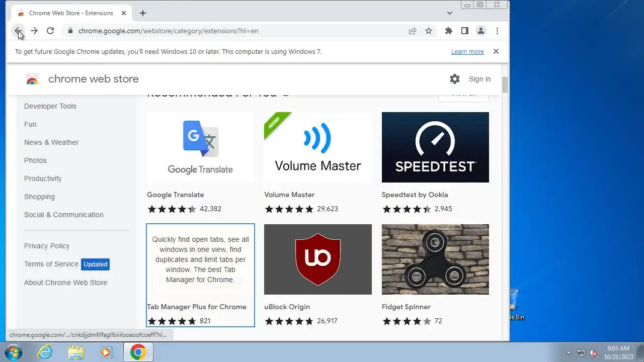This screenshot has height=362, width=644.
Task: Click the Chrome Web Store logo
Action: [x=32, y=79]
